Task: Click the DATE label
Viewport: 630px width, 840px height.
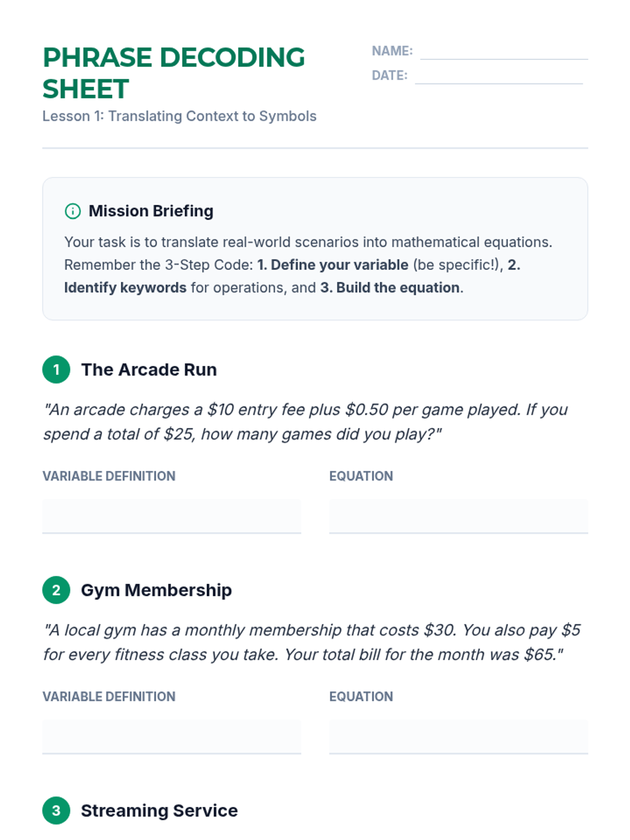Action: [390, 76]
